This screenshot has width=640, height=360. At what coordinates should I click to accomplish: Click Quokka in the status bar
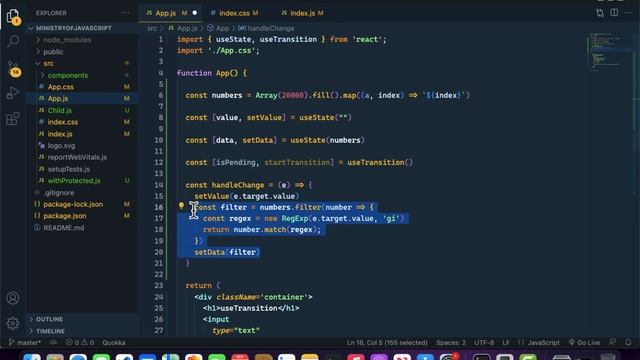114,342
